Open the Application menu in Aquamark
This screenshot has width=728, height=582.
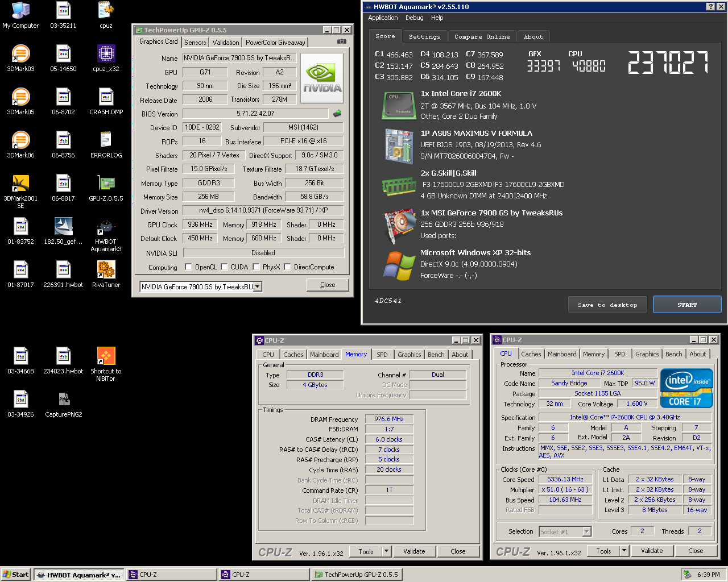(383, 18)
